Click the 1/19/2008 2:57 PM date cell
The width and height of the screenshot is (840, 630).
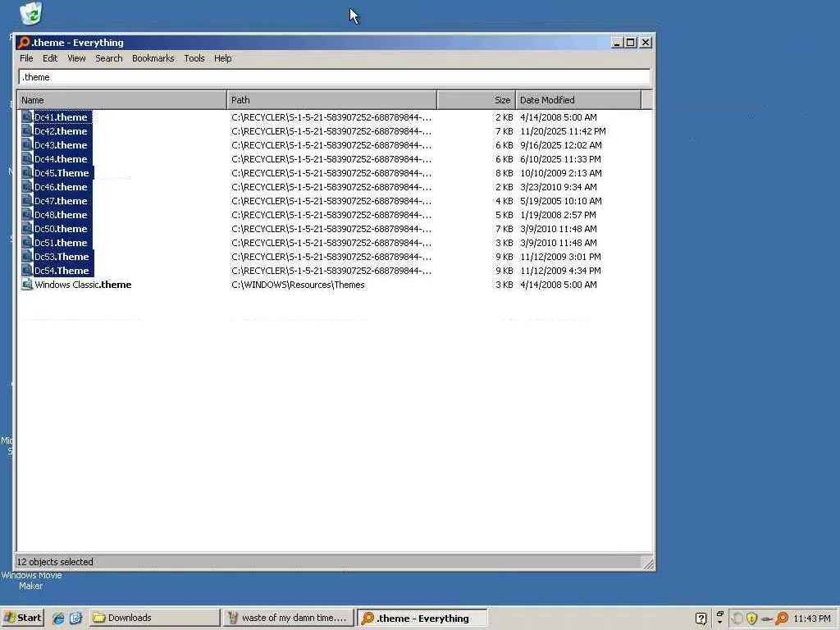[x=558, y=215]
